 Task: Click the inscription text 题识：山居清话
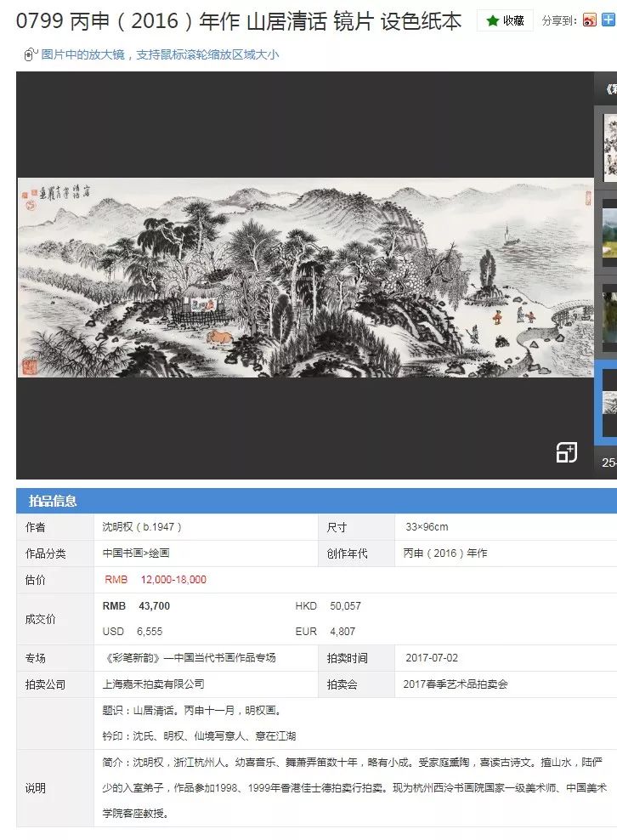pos(139,711)
